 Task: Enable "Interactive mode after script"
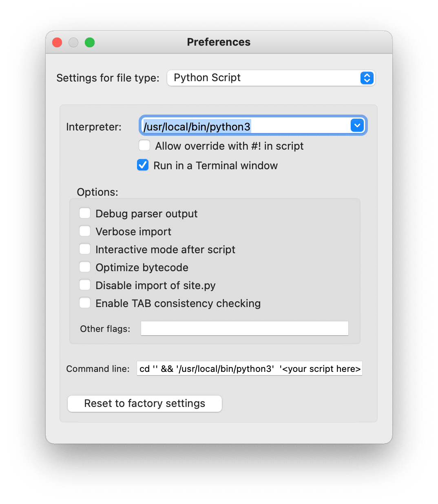click(x=85, y=249)
